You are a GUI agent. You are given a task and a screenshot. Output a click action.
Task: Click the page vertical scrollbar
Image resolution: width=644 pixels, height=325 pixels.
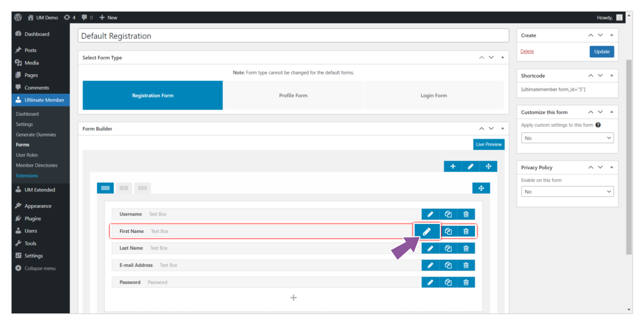click(x=629, y=157)
